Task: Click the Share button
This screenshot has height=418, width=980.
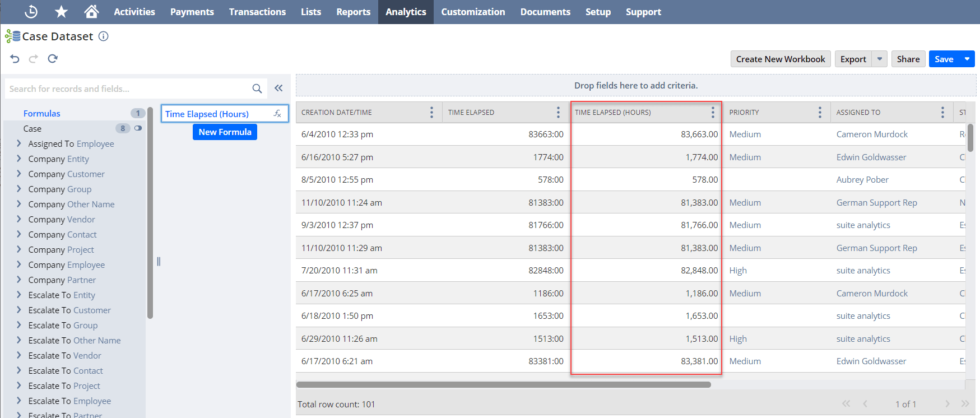Action: click(908, 59)
